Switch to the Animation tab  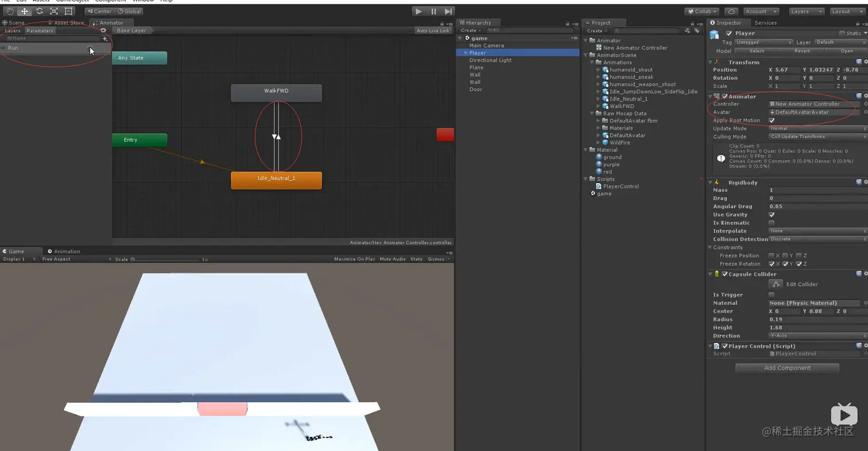pos(64,251)
